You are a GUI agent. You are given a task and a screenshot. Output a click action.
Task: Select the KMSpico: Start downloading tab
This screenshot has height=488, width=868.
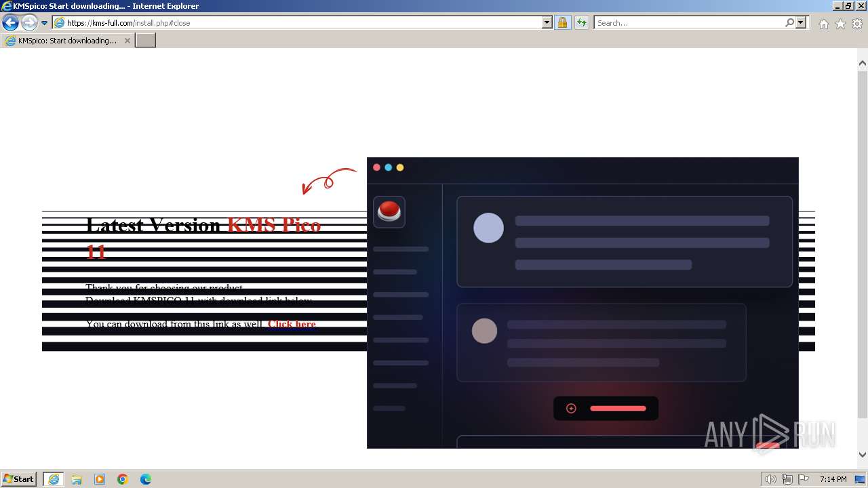(67, 41)
